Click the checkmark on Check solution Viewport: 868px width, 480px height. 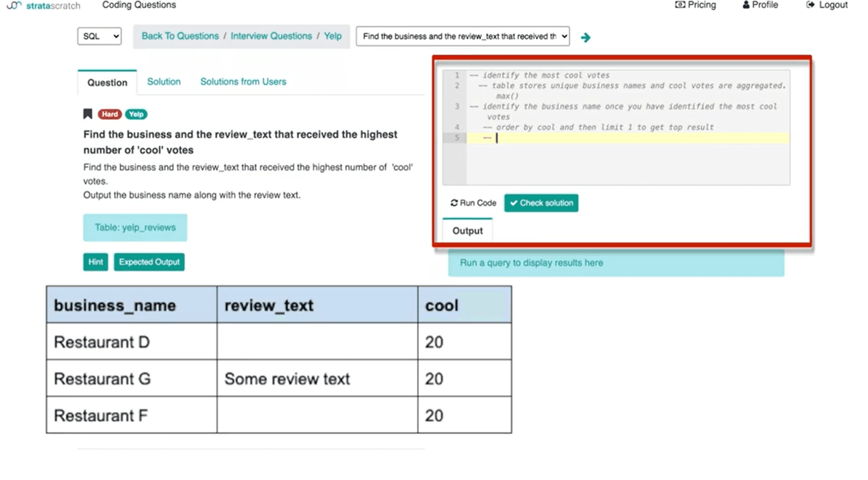pyautogui.click(x=514, y=203)
